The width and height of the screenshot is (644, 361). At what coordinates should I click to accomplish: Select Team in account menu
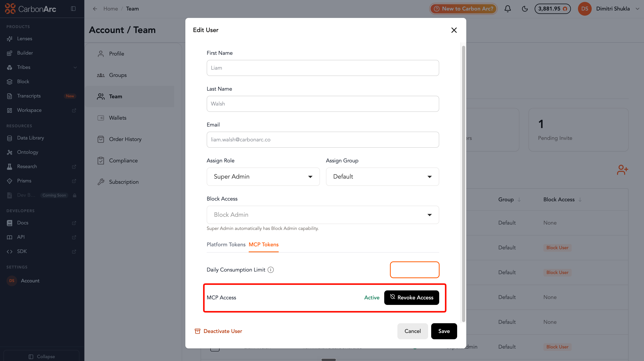129,96
